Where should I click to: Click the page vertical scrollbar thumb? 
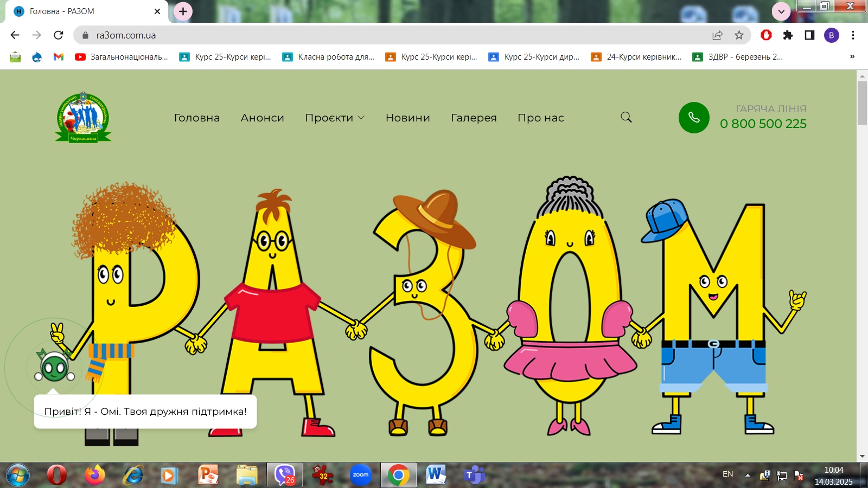[862, 103]
